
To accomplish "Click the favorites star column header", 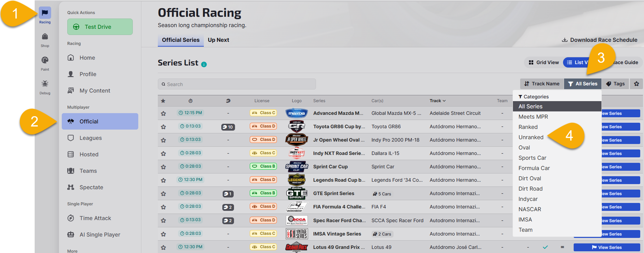I will click(163, 101).
